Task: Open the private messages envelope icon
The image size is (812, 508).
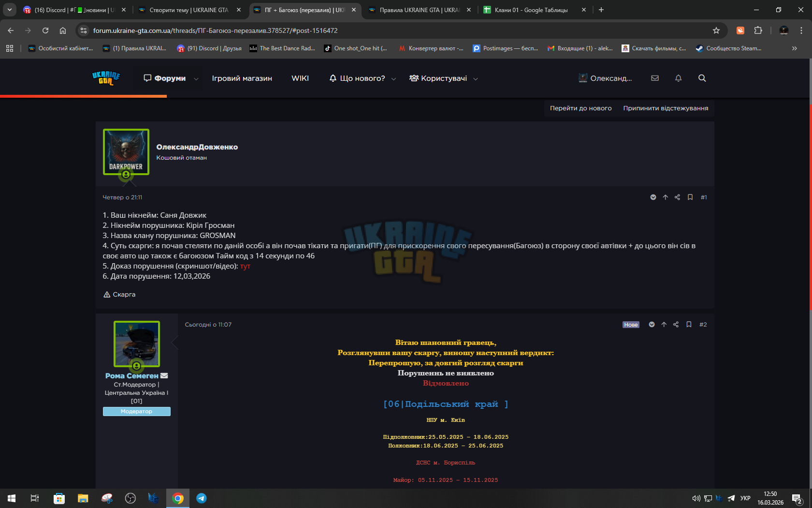Action: pyautogui.click(x=655, y=78)
